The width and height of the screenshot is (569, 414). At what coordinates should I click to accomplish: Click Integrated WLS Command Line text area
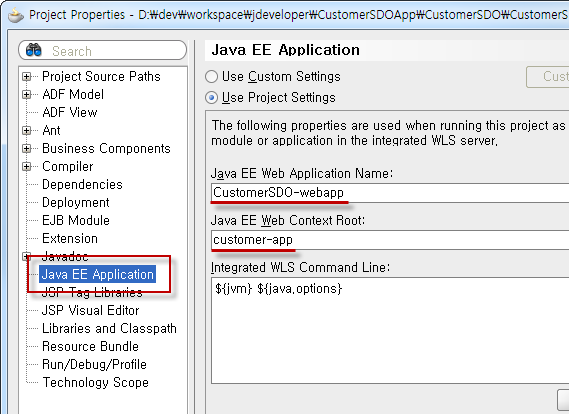[x=390, y=331]
